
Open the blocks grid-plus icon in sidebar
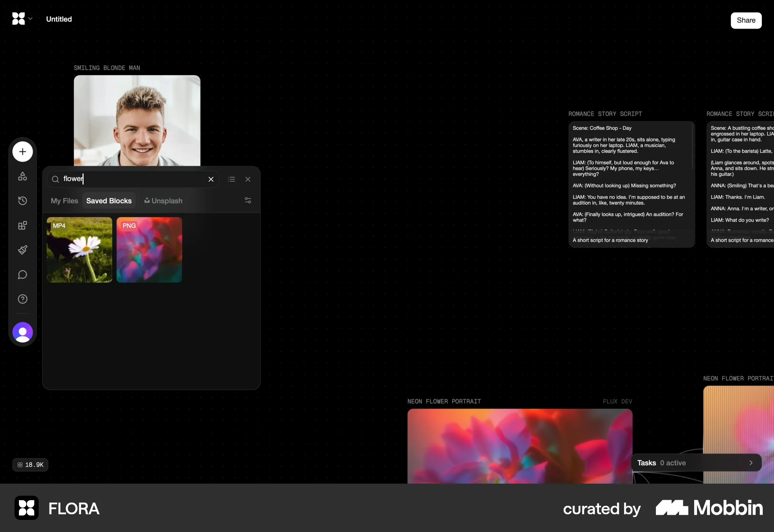[x=23, y=225]
